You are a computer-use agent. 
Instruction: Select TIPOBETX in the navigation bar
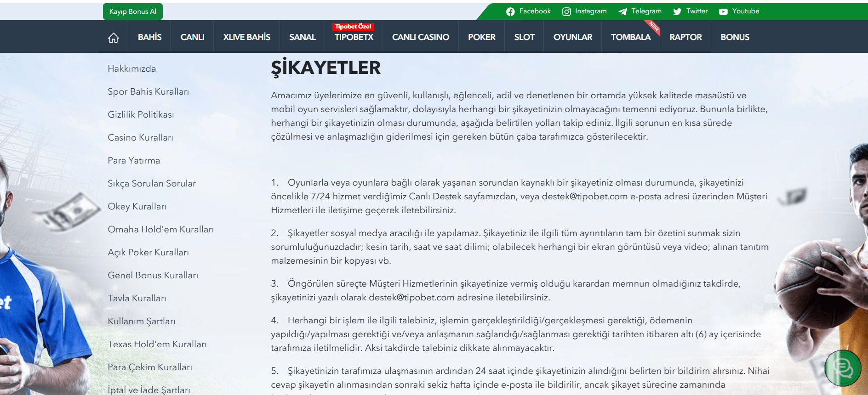[x=354, y=37]
